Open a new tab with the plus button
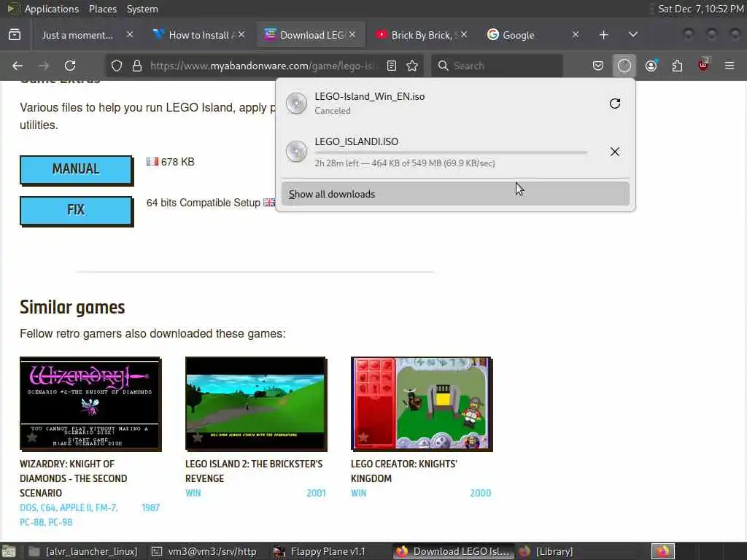 (603, 35)
